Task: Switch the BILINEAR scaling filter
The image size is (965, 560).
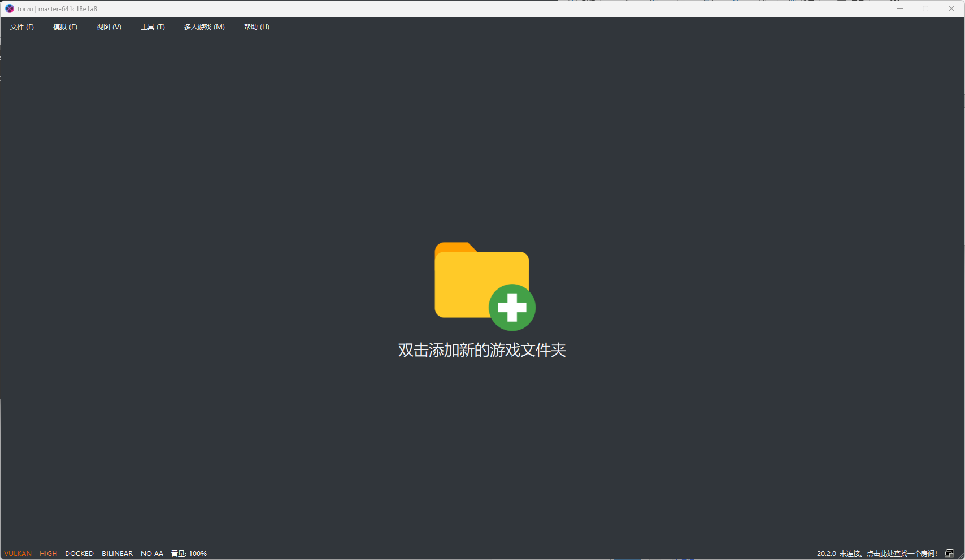Action: click(117, 553)
